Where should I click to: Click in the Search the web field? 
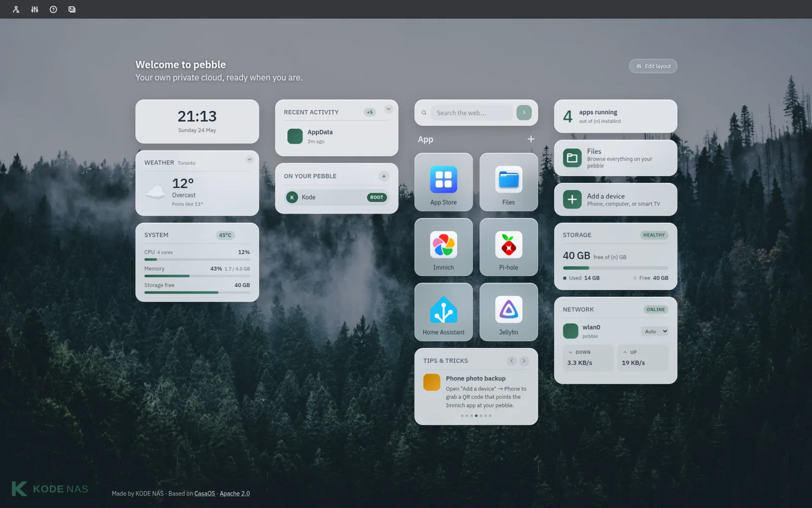click(x=472, y=113)
